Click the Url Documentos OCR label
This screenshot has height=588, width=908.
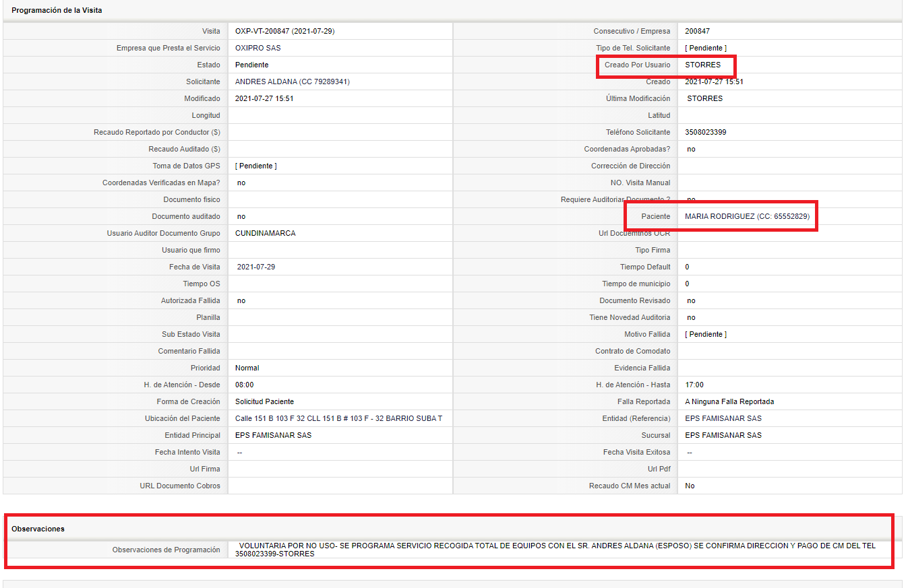(x=633, y=233)
